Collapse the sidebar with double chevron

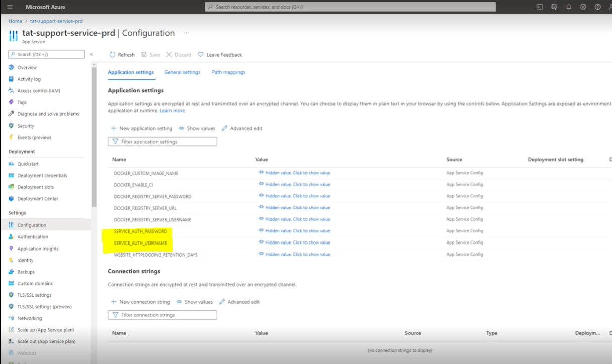[91, 54]
